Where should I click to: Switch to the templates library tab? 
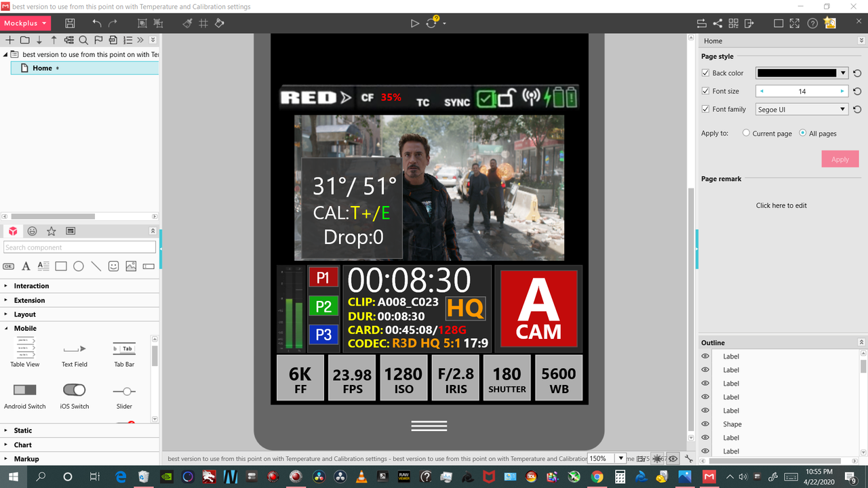point(71,231)
